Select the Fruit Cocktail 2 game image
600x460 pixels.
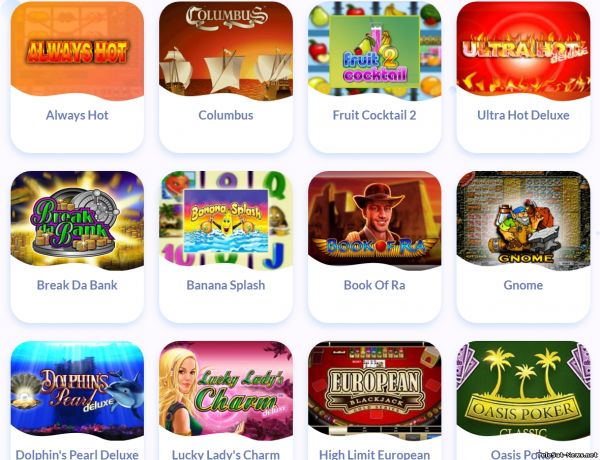[375, 50]
